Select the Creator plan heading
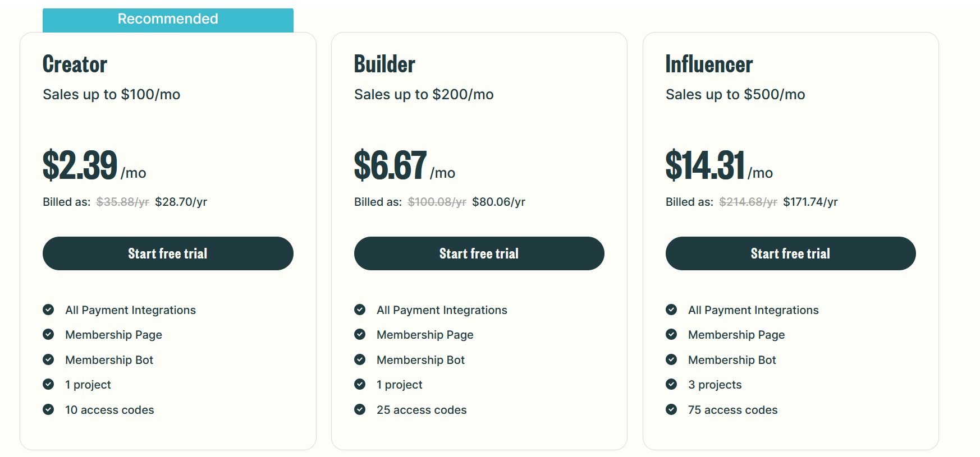The width and height of the screenshot is (980, 457). (x=75, y=63)
